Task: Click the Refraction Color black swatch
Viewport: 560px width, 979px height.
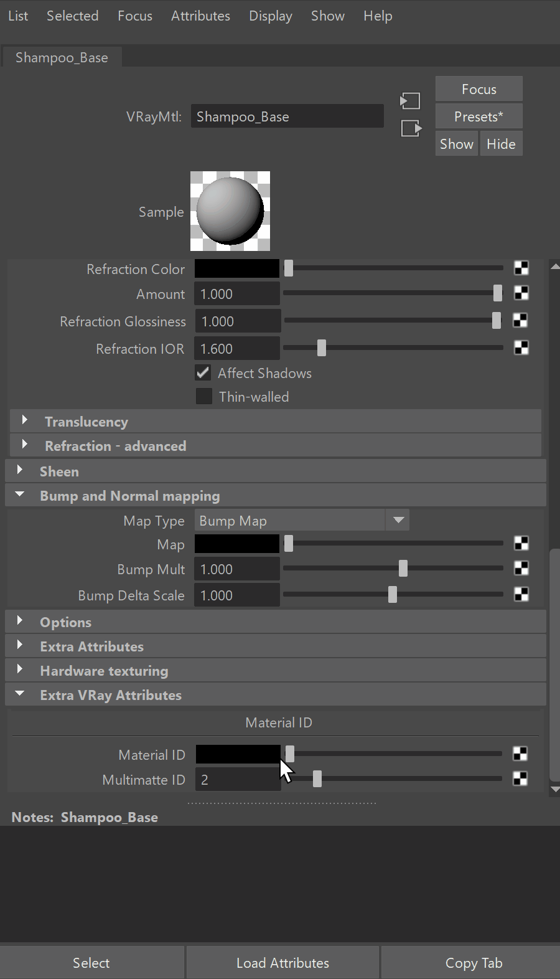Action: [x=237, y=268]
